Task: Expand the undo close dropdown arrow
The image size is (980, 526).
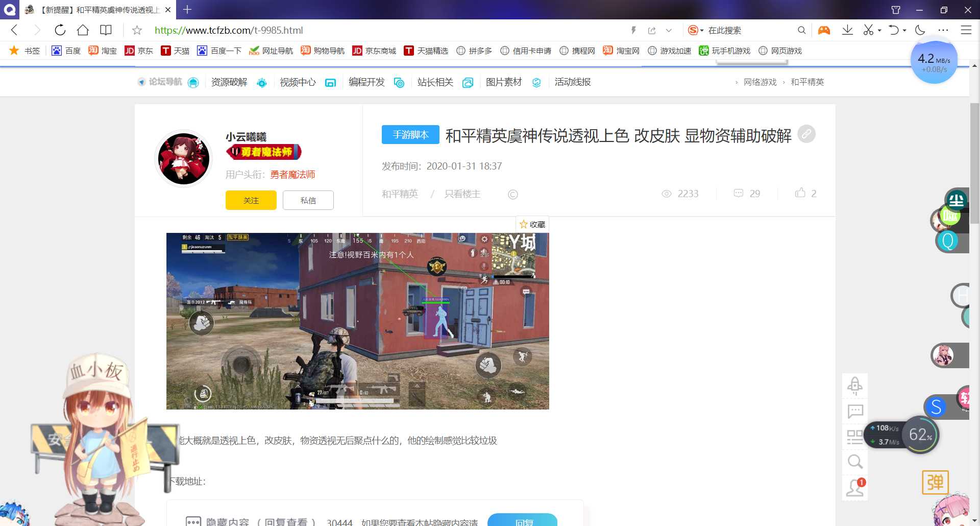Action: 904,31
